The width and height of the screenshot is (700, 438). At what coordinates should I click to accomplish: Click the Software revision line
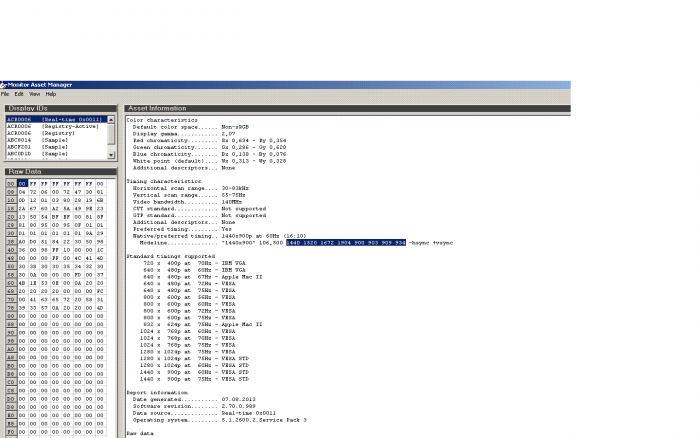tap(194, 406)
